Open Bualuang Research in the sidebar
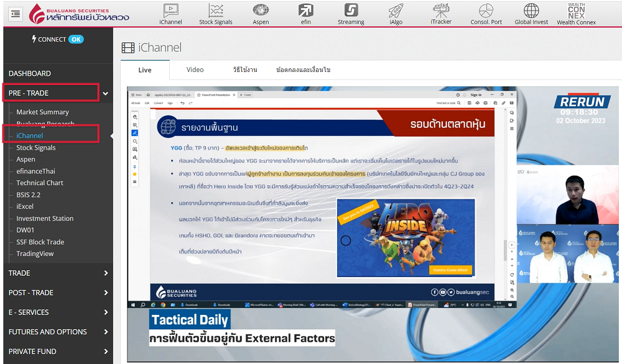Viewport: 622px width, 364px height. click(x=45, y=124)
